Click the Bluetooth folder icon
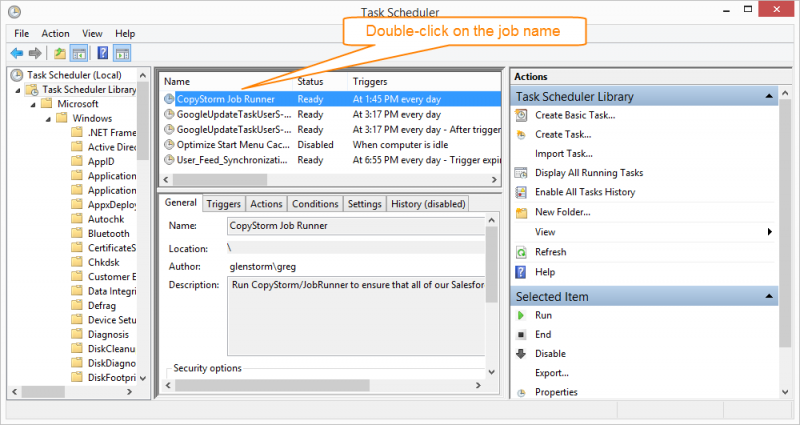The width and height of the screenshot is (800, 425). [x=77, y=234]
